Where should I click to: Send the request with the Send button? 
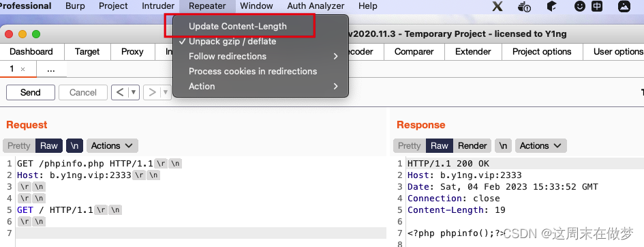pos(31,93)
